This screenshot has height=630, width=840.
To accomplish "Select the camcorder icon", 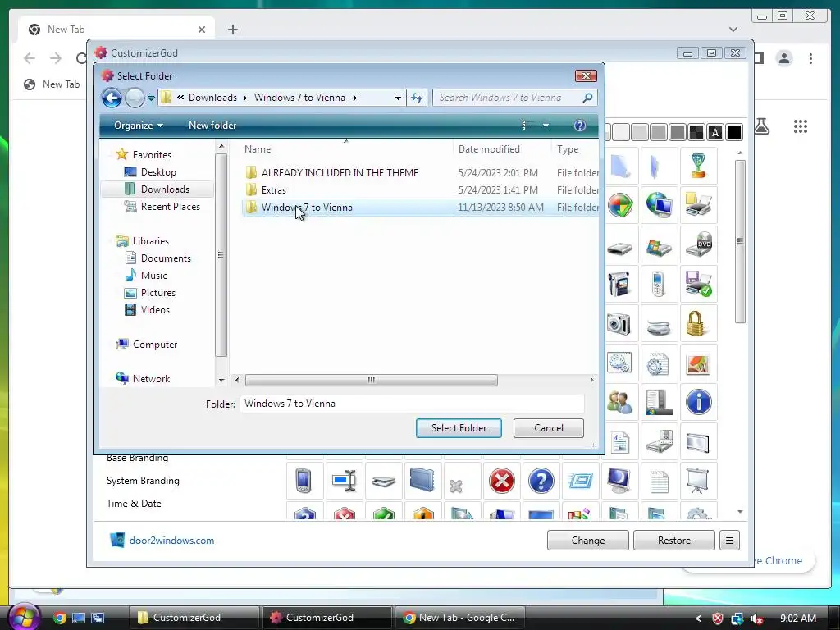I will click(x=620, y=284).
